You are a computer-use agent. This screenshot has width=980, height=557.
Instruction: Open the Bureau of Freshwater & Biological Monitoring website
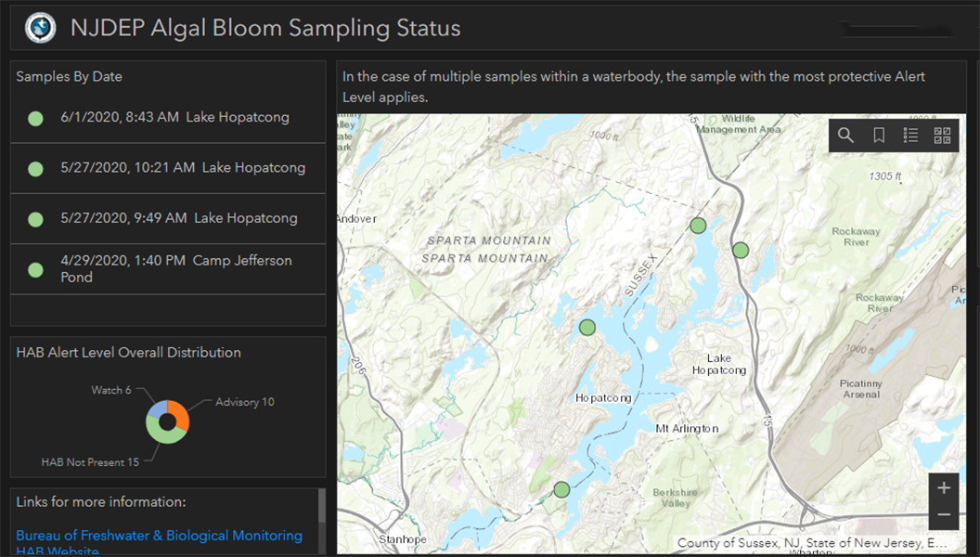[x=159, y=535]
